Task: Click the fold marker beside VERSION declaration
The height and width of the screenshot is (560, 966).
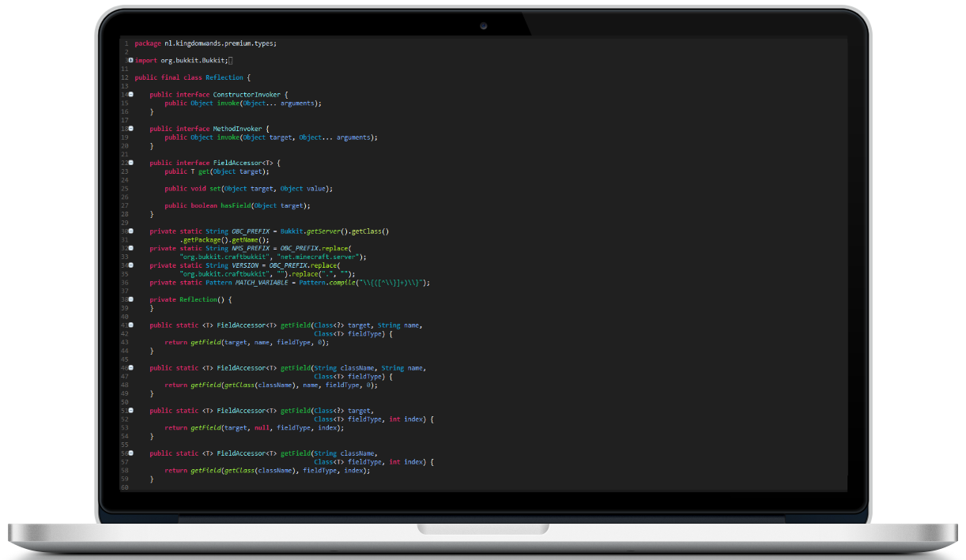Action: (130, 265)
